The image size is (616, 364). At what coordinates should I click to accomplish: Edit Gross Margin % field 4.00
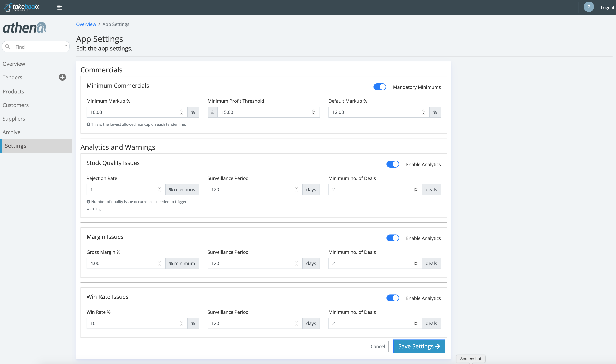pyautogui.click(x=126, y=263)
